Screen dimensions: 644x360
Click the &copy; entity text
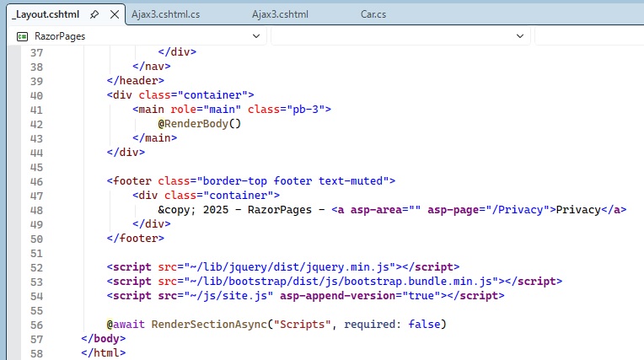[177, 210]
